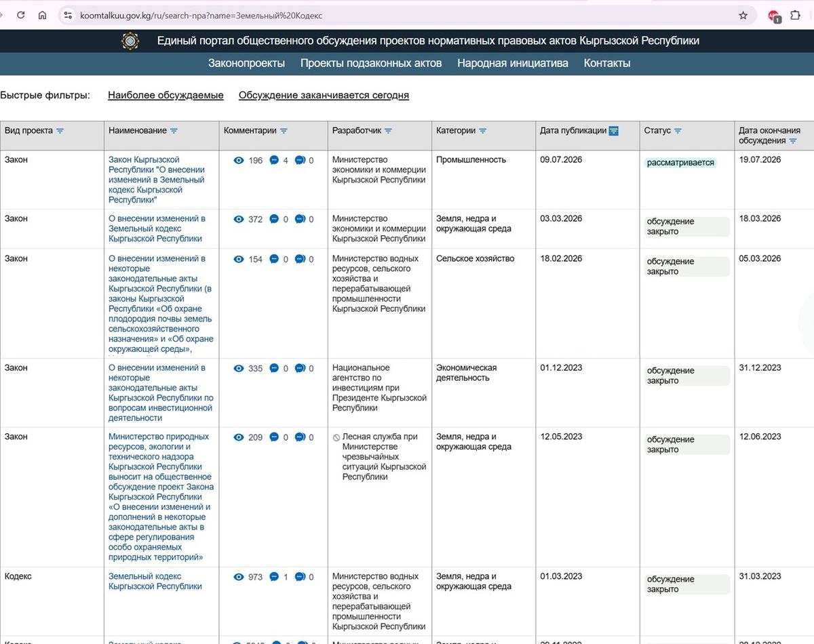Click comment bubble icon with 4 comments
This screenshot has height=644, width=814.
pos(274,161)
